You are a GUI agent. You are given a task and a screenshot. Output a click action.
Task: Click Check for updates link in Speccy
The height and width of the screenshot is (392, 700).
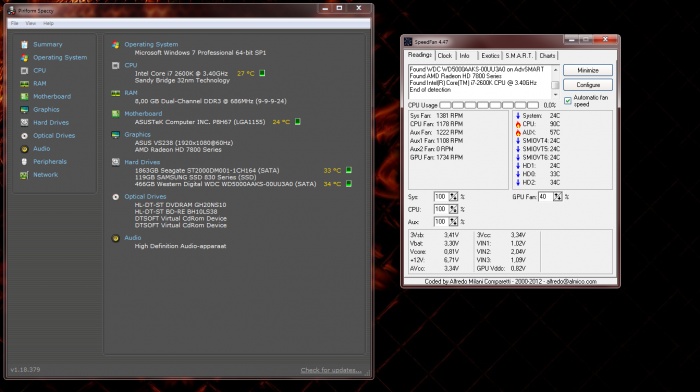click(x=331, y=370)
